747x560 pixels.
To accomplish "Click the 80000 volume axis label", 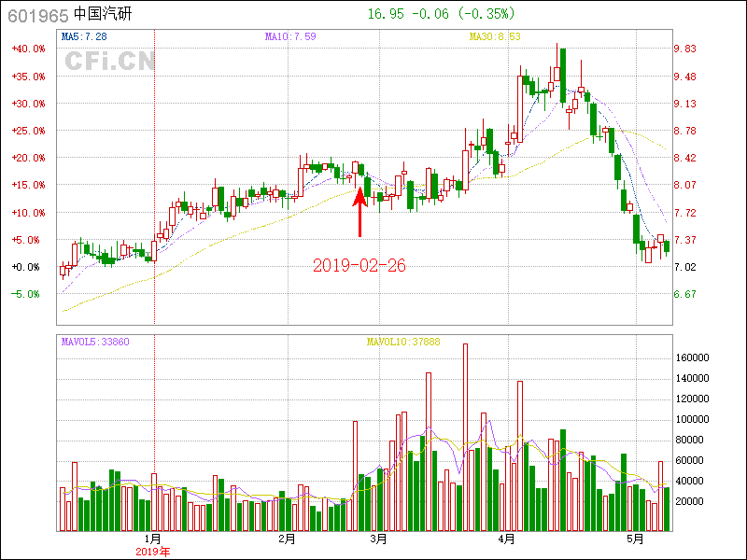I will coord(690,440).
